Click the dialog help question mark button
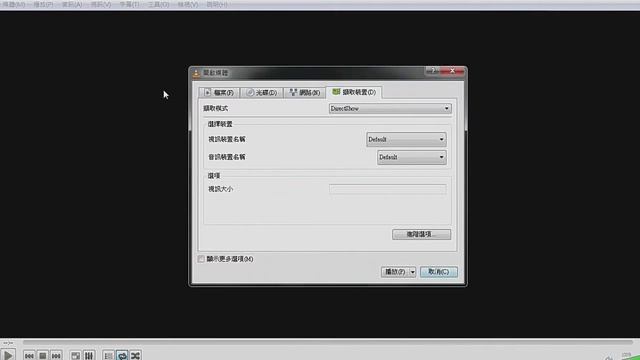640x360 pixels. [433, 71]
